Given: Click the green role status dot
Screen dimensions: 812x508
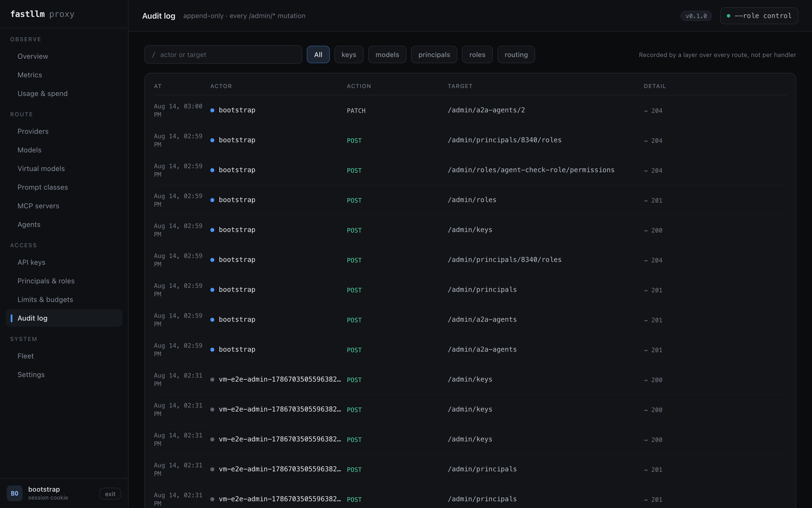Looking at the screenshot, I should point(729,16).
